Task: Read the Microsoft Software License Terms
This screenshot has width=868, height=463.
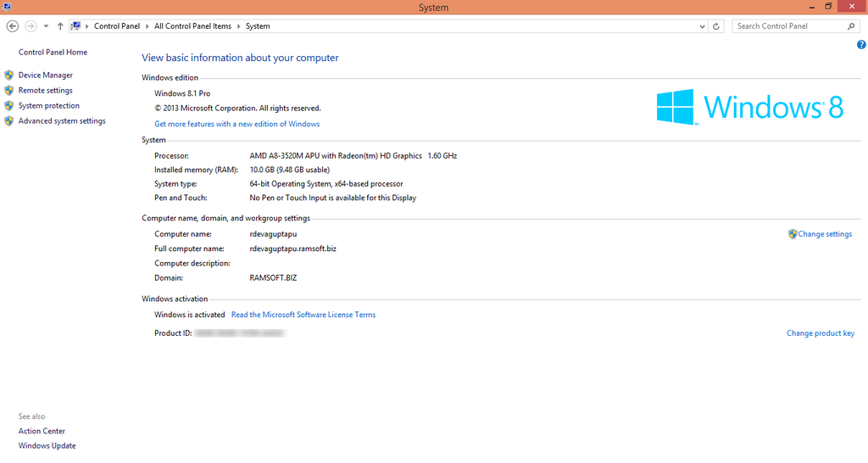Action: pyautogui.click(x=303, y=315)
